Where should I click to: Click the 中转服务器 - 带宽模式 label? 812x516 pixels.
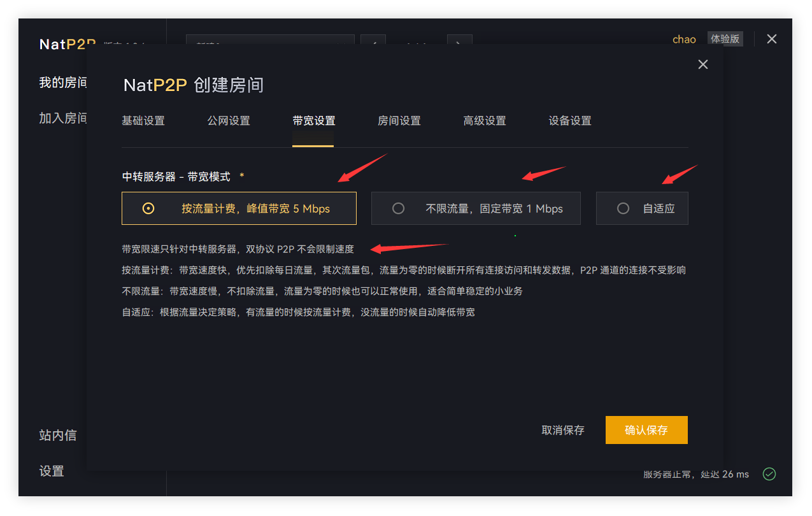176,176
